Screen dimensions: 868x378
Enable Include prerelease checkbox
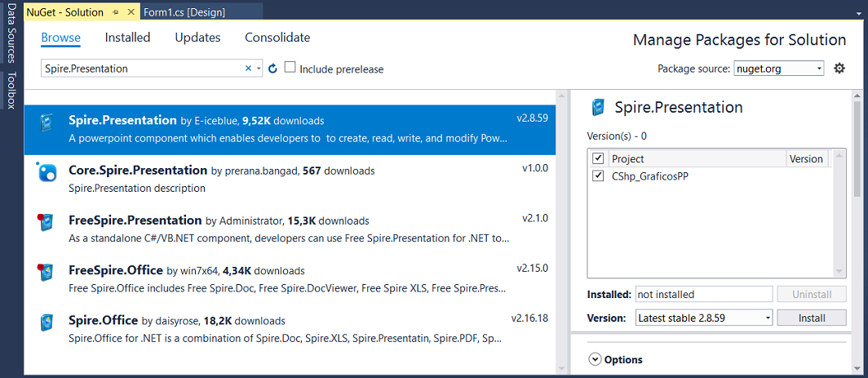click(290, 68)
